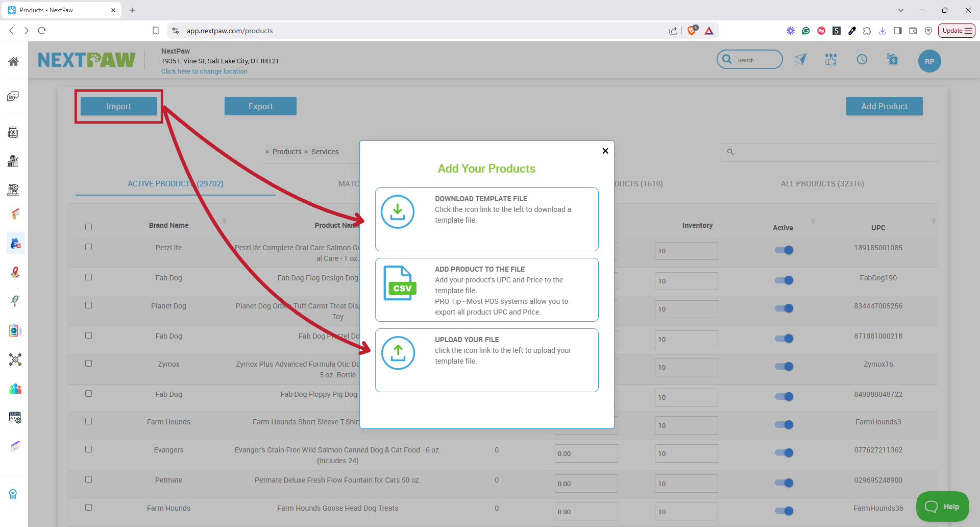Open the award badge sidebar icon
Screen dimensions: 980x527
pos(13,494)
